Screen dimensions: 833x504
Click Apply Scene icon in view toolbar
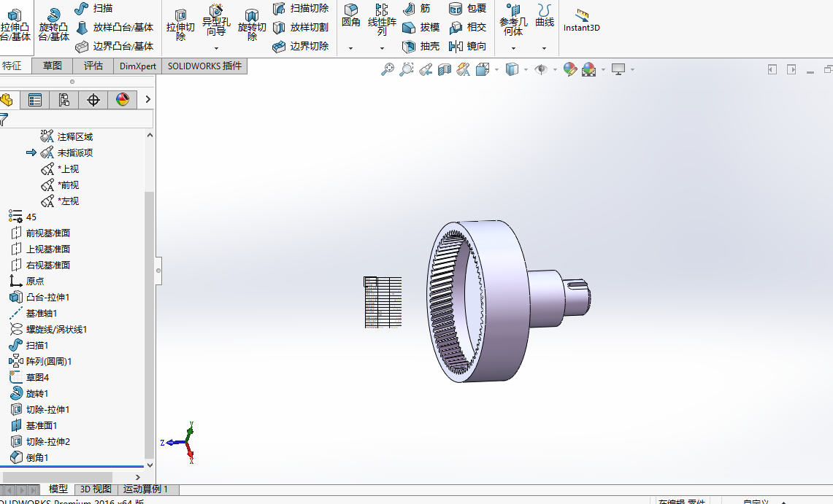tap(588, 69)
